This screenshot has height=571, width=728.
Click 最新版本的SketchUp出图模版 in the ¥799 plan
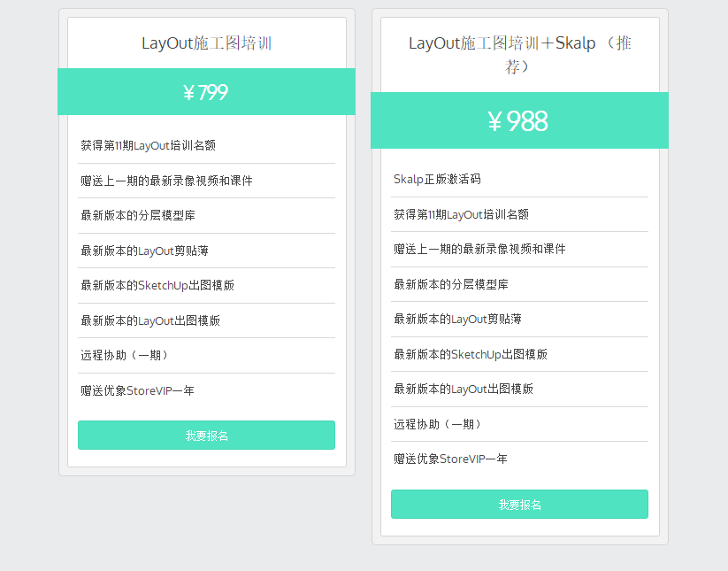(157, 286)
